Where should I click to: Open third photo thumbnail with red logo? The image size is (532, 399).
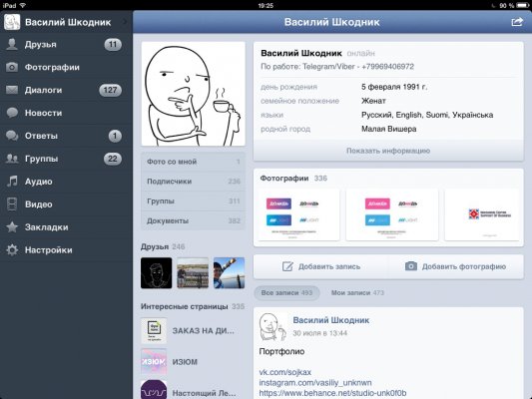point(482,214)
